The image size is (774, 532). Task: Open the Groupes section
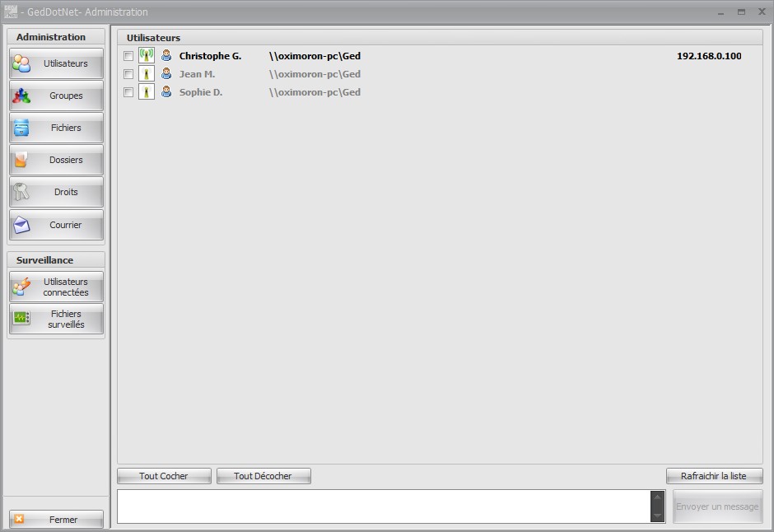[56, 96]
